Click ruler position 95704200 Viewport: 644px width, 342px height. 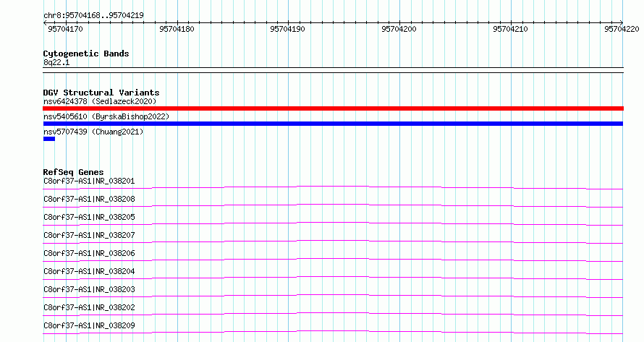pyautogui.click(x=399, y=29)
